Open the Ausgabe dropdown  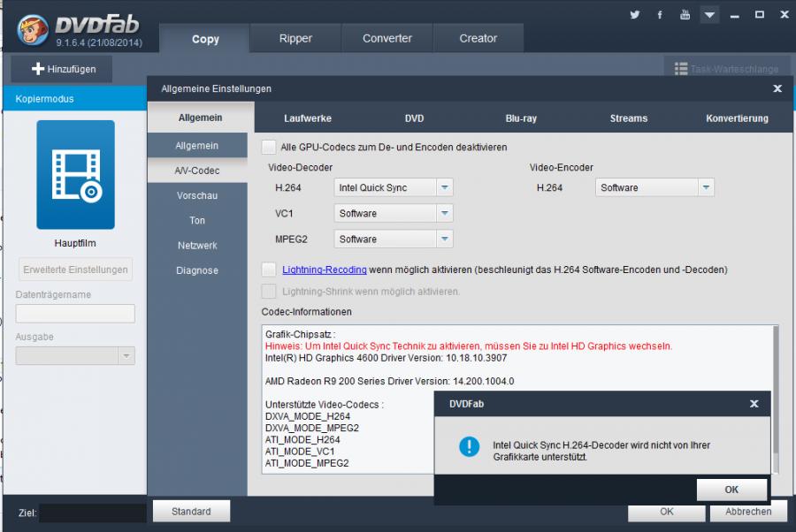75,355
